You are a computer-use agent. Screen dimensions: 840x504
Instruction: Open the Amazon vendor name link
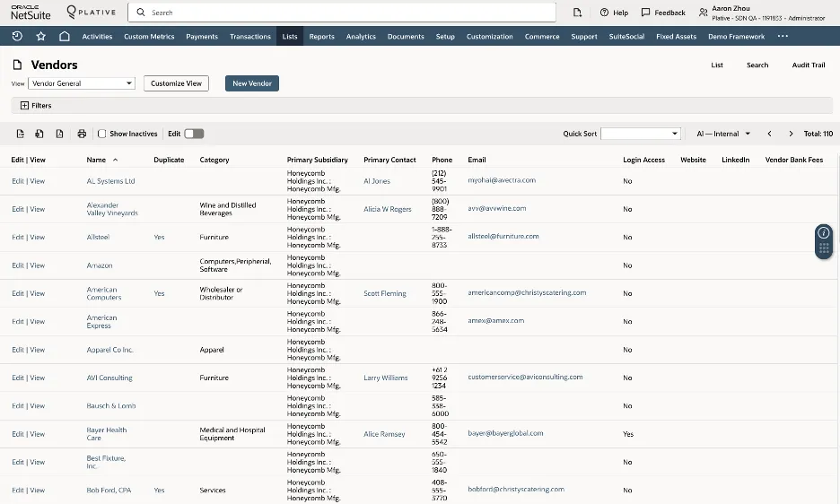[100, 265]
